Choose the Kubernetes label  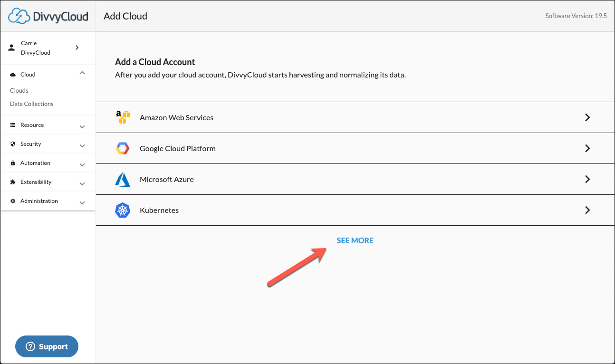click(159, 210)
